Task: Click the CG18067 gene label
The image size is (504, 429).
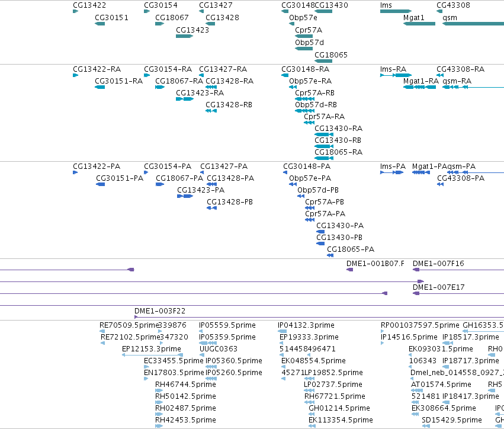Action: click(x=172, y=18)
